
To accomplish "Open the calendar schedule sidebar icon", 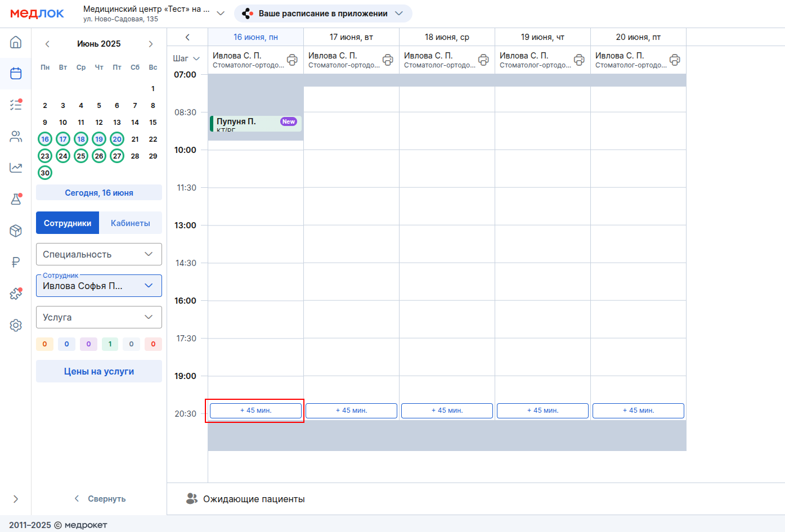I will point(16,74).
